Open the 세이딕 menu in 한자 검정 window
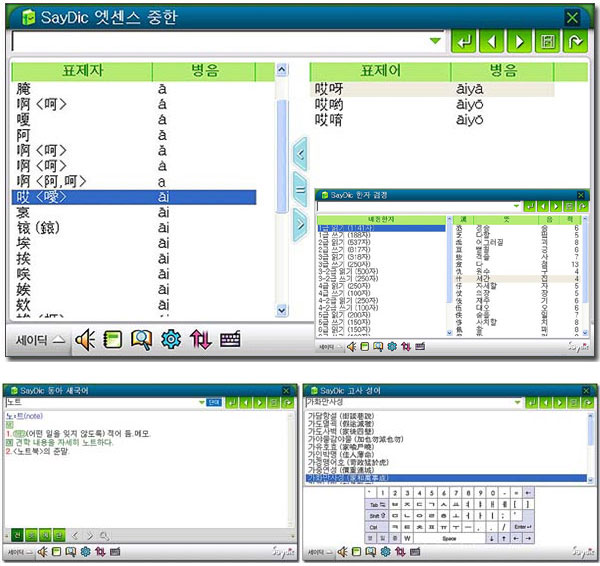Viewport: 600px width, 566px height. tap(330, 347)
